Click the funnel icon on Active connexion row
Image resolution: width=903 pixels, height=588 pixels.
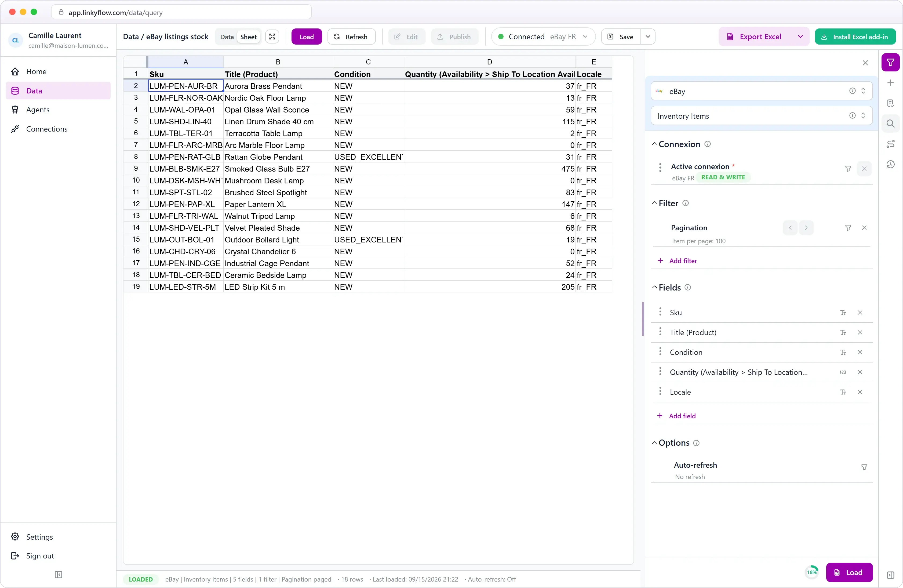(x=848, y=169)
